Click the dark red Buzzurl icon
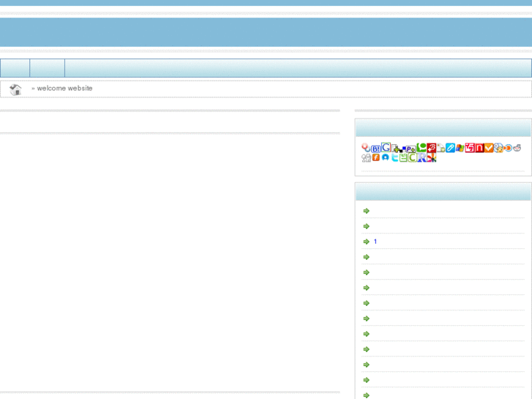 tap(431, 148)
